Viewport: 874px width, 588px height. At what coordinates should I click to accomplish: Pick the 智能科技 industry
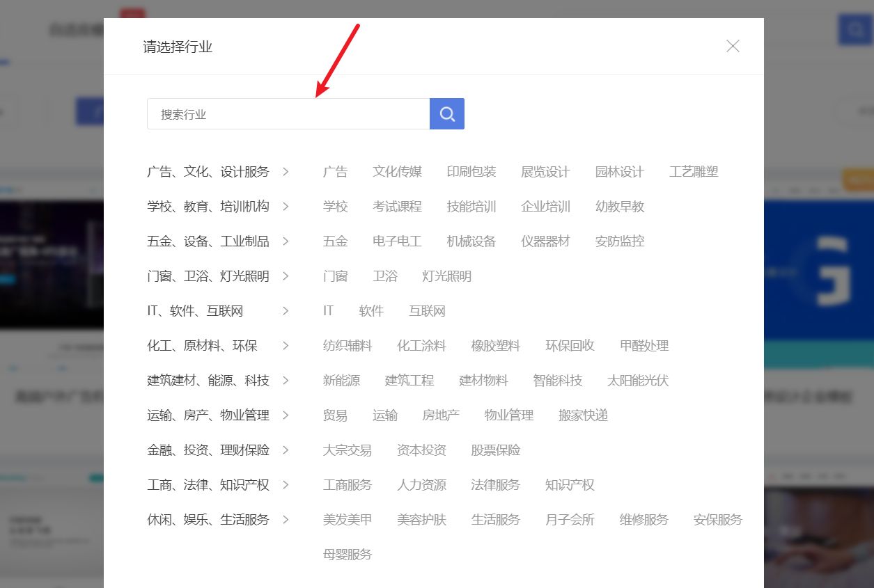[x=558, y=381]
